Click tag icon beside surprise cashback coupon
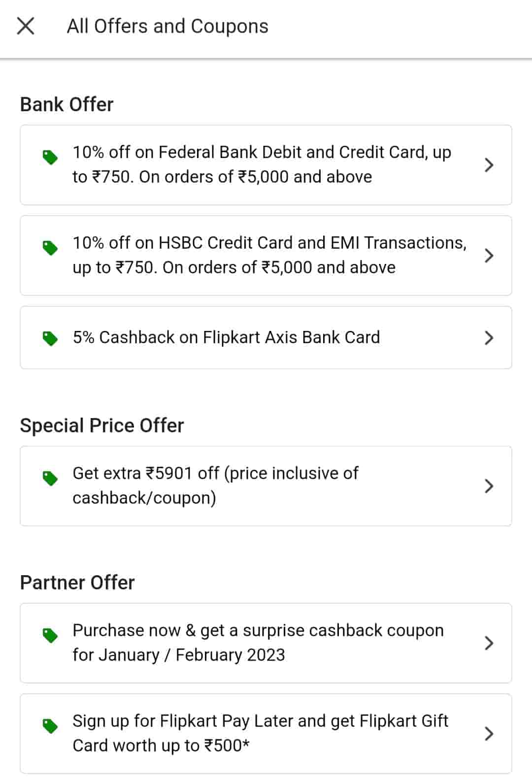Image resolution: width=532 pixels, height=781 pixels. coord(50,635)
